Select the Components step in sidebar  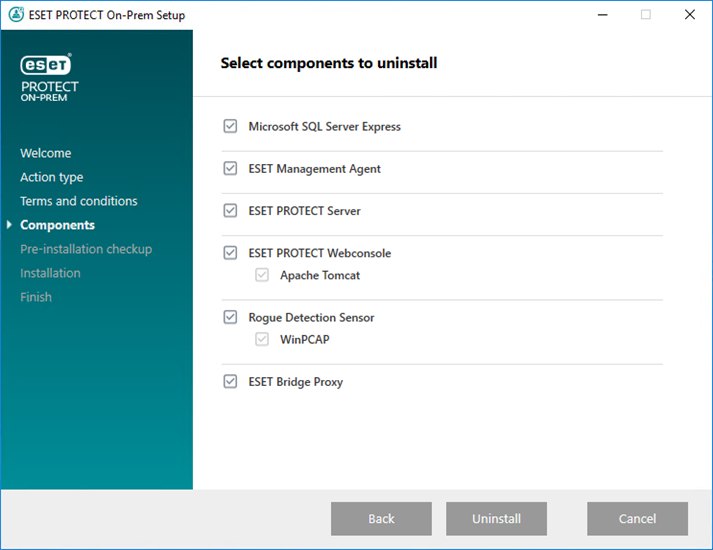tap(57, 225)
